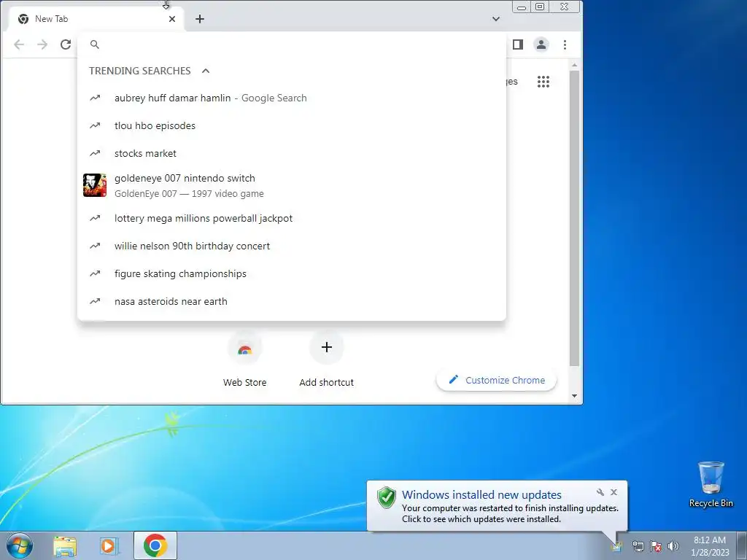Toggle the Chrome side panel
This screenshot has width=747, height=560.
click(518, 44)
